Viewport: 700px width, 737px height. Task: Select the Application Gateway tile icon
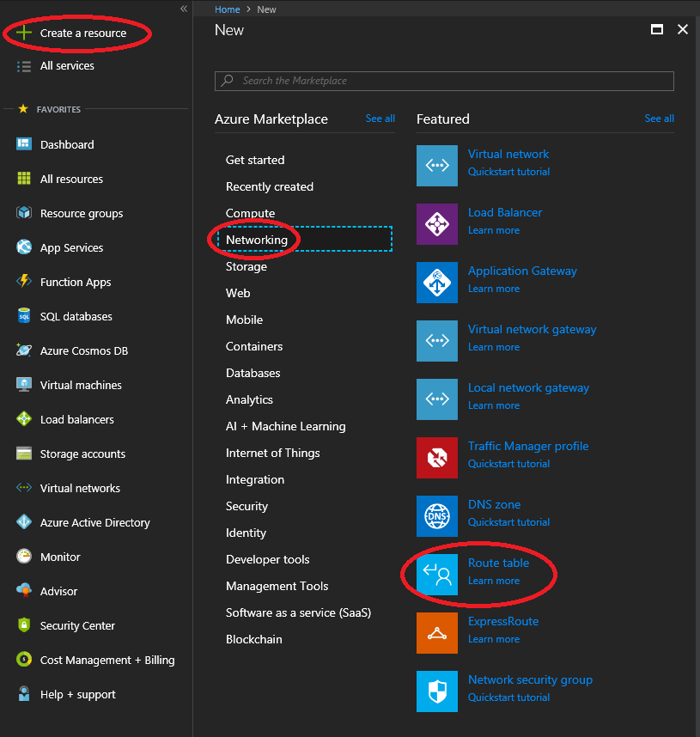[436, 283]
